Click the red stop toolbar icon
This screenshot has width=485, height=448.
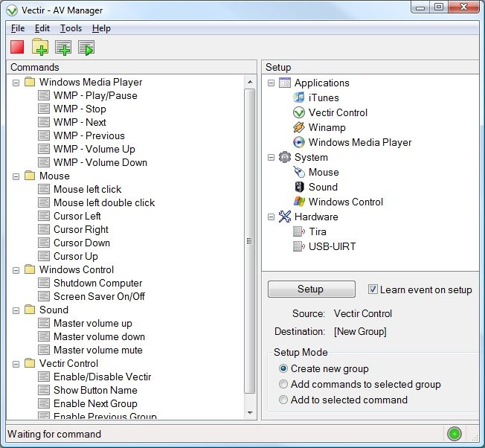coord(17,48)
